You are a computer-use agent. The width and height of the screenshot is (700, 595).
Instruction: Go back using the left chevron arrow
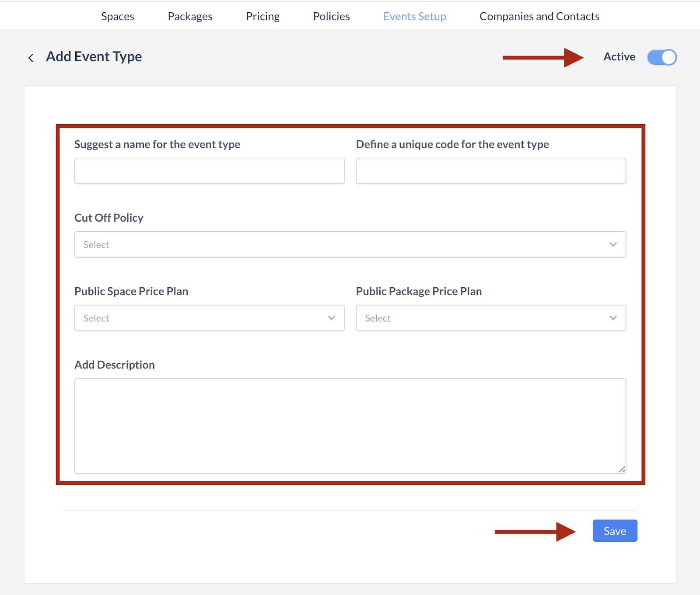(x=31, y=58)
